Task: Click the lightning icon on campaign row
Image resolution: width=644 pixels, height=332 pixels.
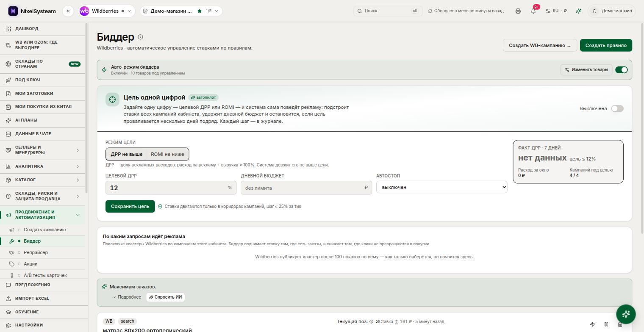Action: pyautogui.click(x=592, y=324)
